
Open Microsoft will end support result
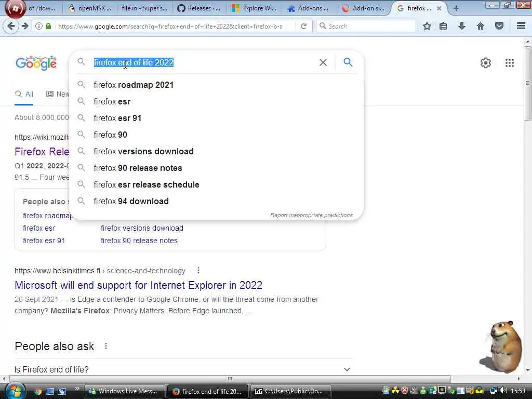[x=138, y=285]
